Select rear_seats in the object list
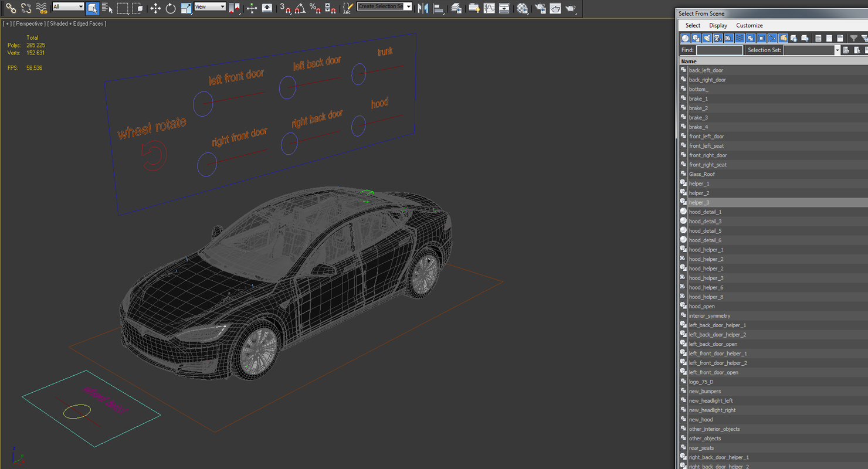868x469 pixels. click(774, 448)
